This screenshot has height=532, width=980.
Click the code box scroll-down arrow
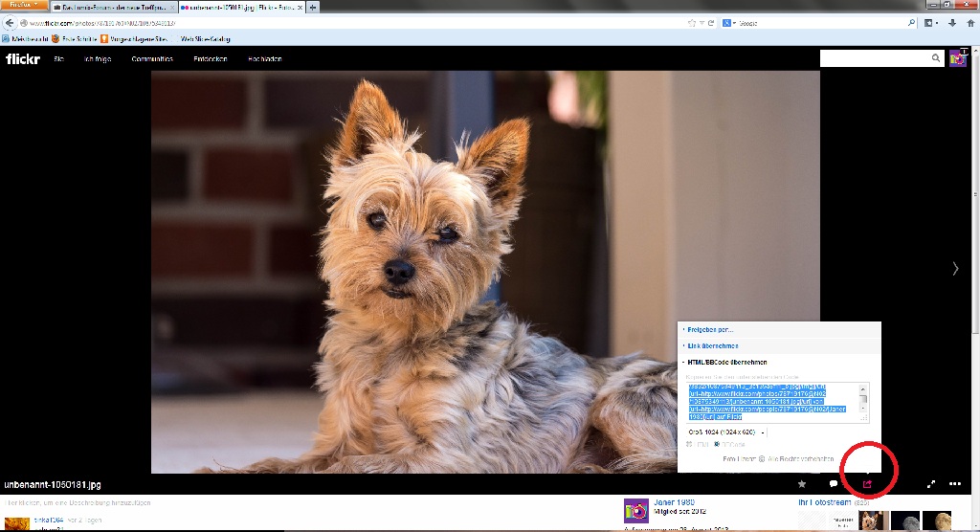863,409
